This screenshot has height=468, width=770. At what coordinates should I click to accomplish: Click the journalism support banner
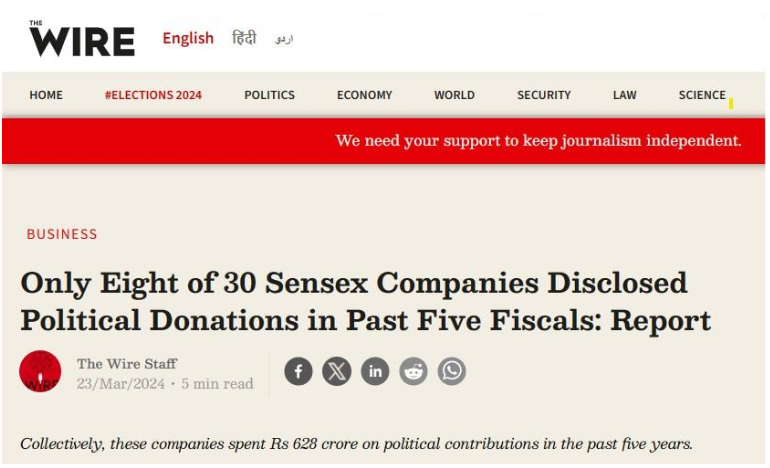coord(538,141)
